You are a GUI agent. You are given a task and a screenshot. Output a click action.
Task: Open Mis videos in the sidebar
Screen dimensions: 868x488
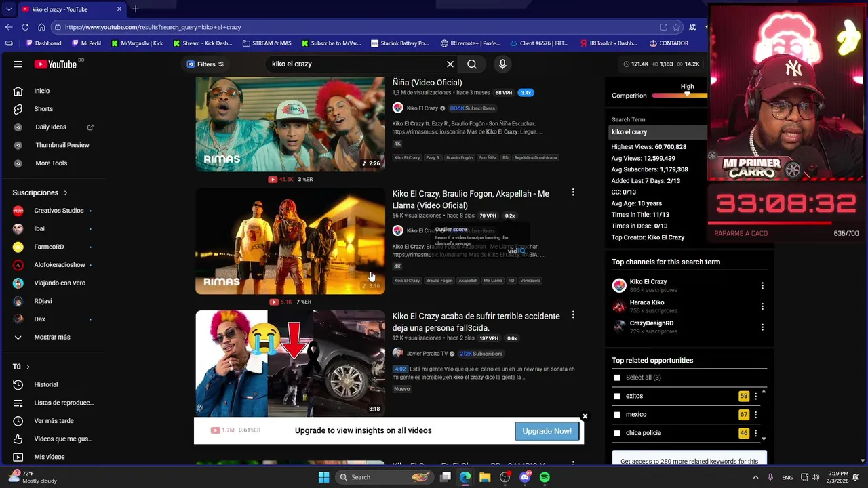tap(49, 457)
